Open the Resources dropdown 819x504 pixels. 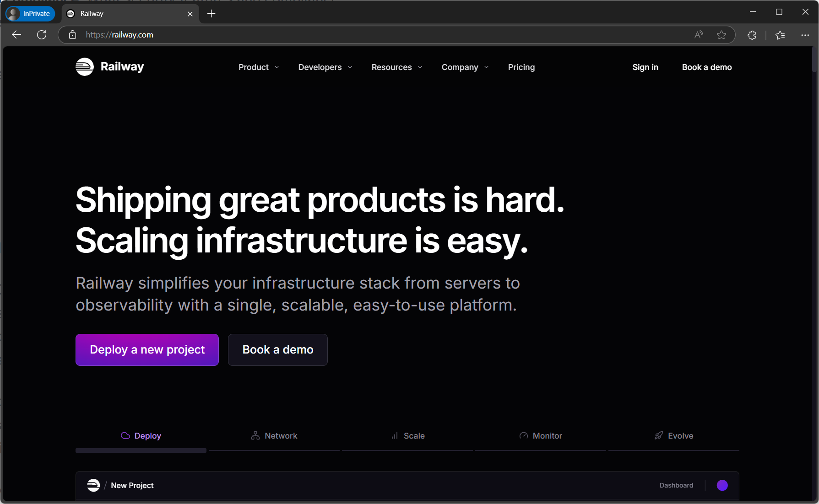[x=397, y=67]
